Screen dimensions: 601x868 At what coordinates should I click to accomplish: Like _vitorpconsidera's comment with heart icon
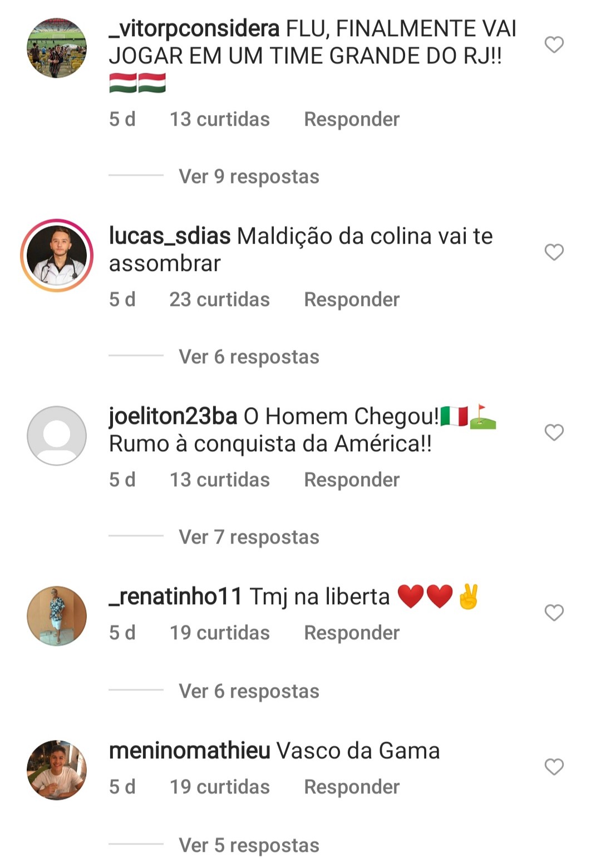(554, 44)
